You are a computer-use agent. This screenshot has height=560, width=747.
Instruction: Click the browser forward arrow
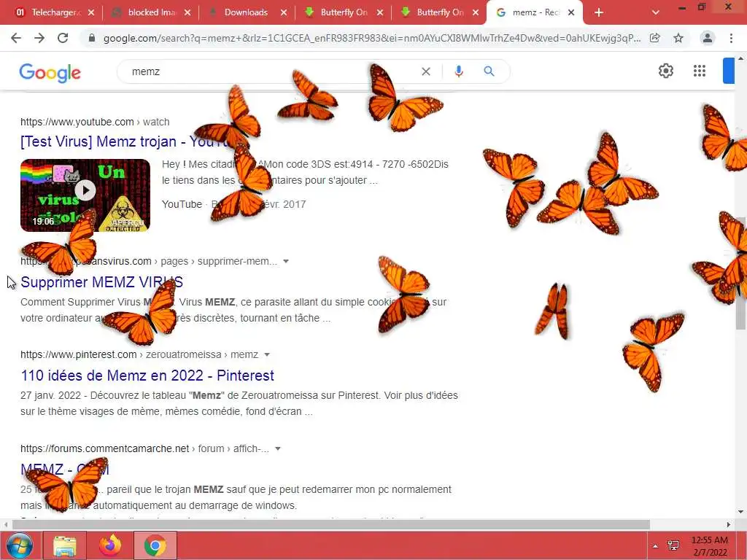pos(39,38)
